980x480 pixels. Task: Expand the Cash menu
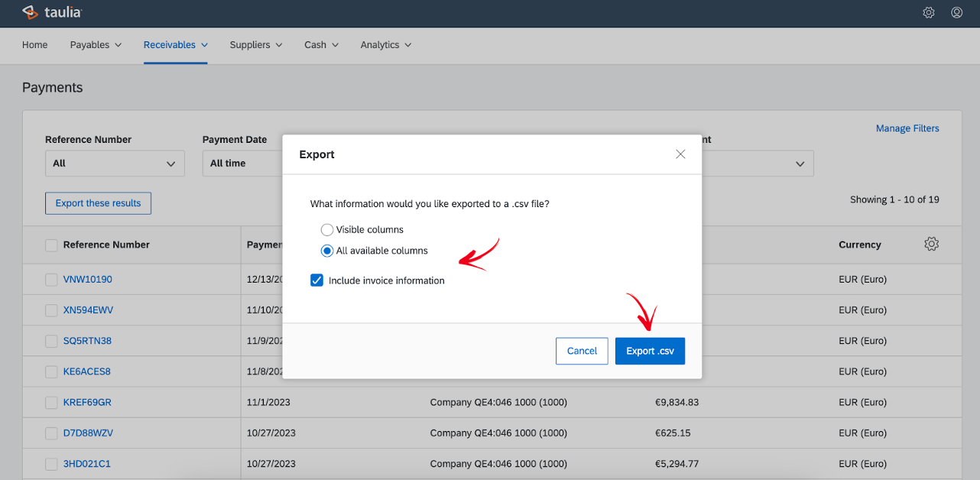[321, 45]
